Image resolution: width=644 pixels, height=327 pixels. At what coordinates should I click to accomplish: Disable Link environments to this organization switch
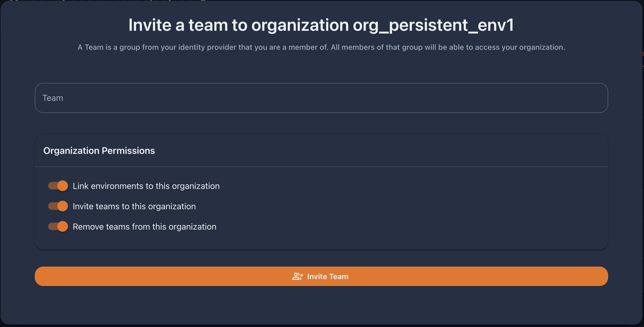[58, 186]
